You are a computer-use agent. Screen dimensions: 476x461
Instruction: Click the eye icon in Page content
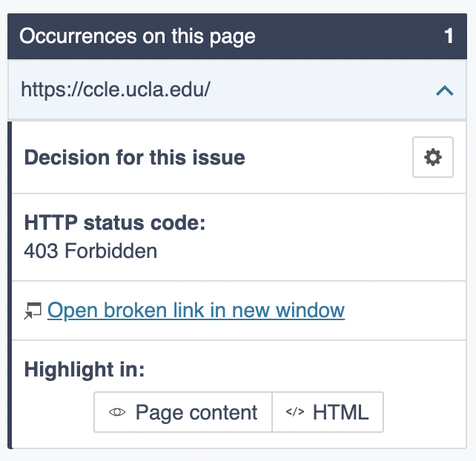117,413
